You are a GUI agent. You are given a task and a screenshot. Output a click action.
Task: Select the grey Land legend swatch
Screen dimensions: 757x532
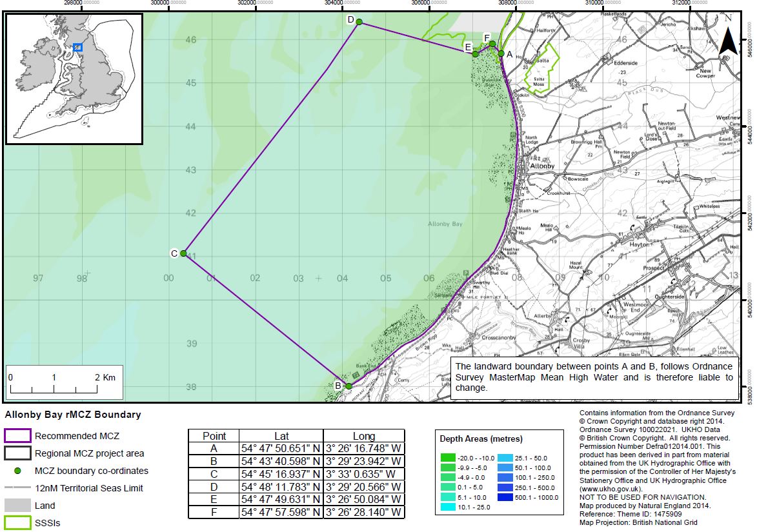(17, 506)
